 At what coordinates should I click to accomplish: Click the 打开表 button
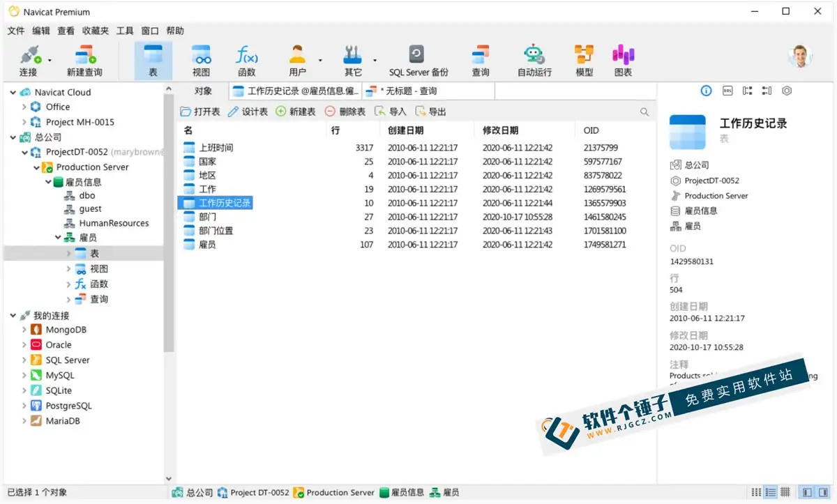point(200,112)
